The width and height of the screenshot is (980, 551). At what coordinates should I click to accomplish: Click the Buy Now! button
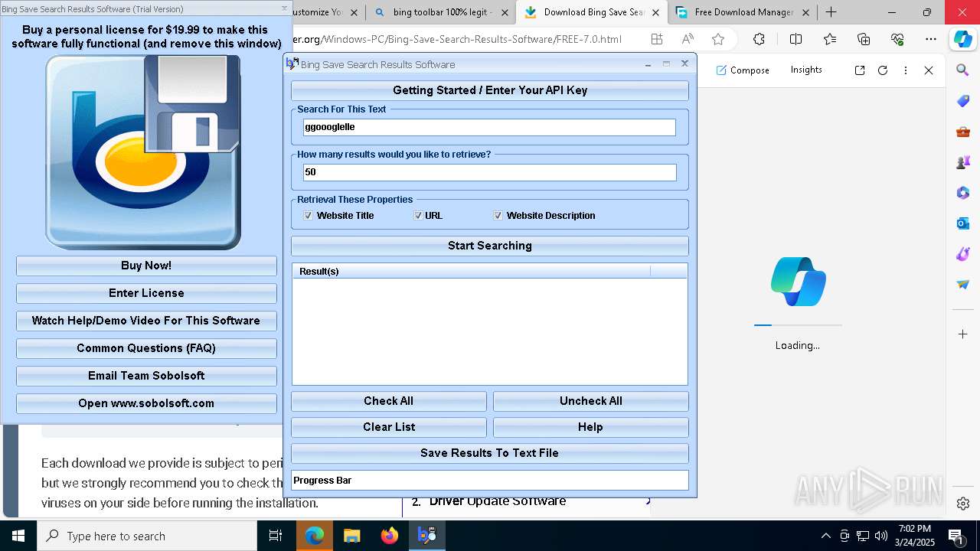tap(146, 266)
